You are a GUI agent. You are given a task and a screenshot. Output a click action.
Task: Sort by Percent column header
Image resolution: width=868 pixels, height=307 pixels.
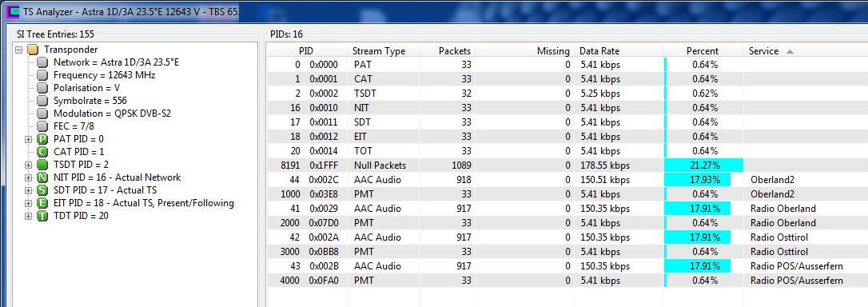[x=703, y=51]
